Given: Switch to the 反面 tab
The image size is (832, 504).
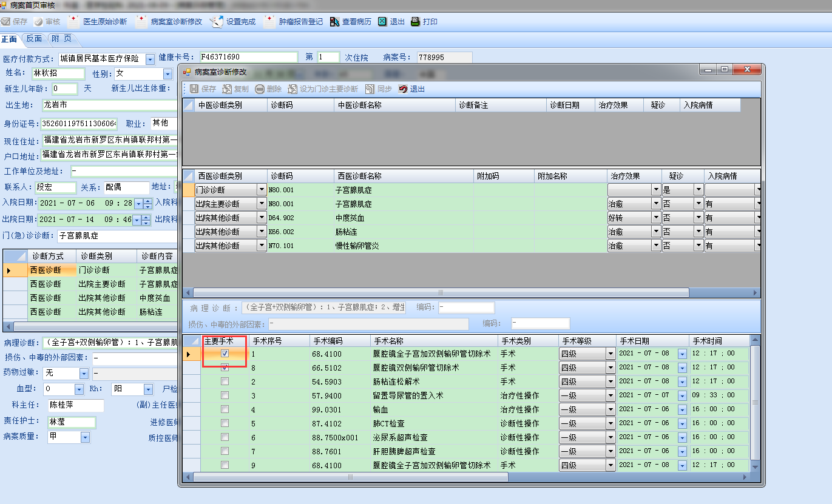Looking at the screenshot, I should [34, 39].
